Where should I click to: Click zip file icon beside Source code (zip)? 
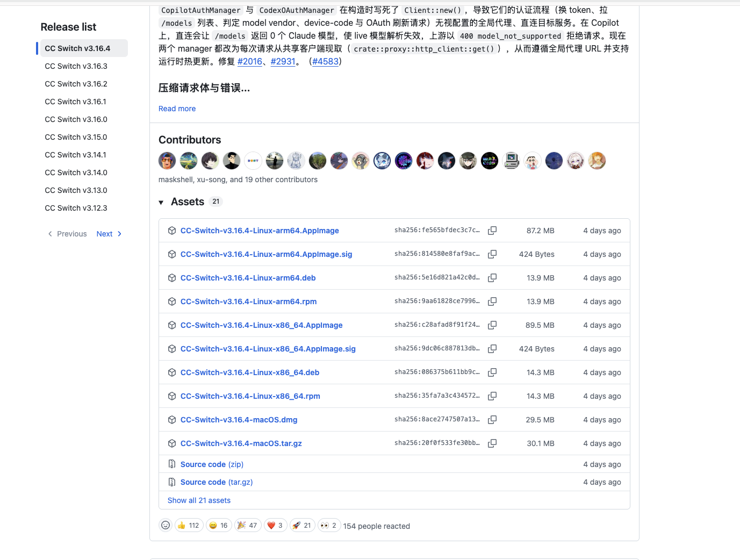pyautogui.click(x=172, y=464)
